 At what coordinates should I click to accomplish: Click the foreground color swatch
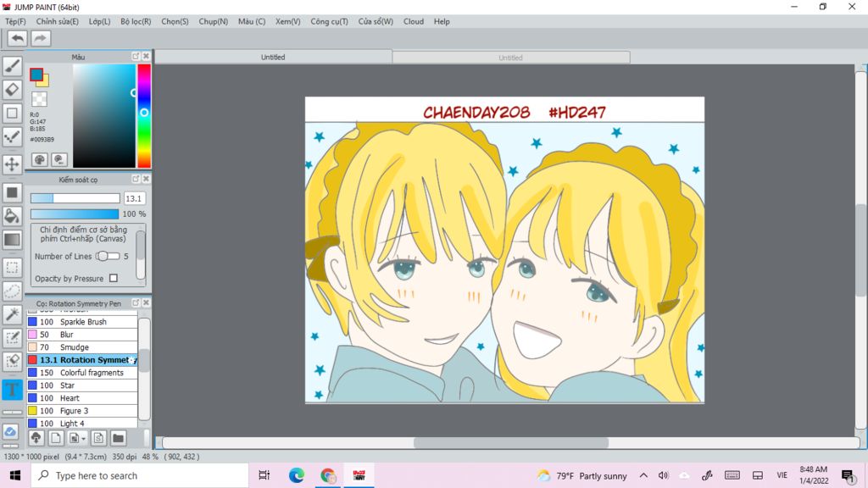click(x=36, y=75)
